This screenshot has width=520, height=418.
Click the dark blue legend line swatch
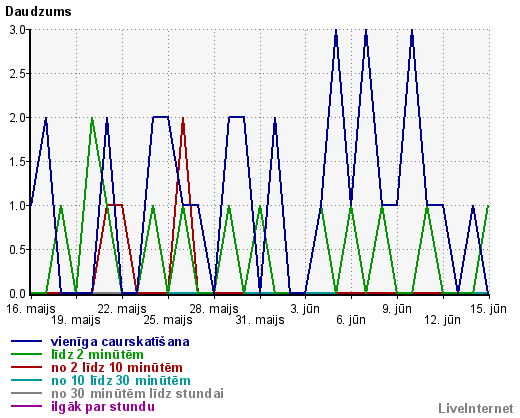pos(27,341)
